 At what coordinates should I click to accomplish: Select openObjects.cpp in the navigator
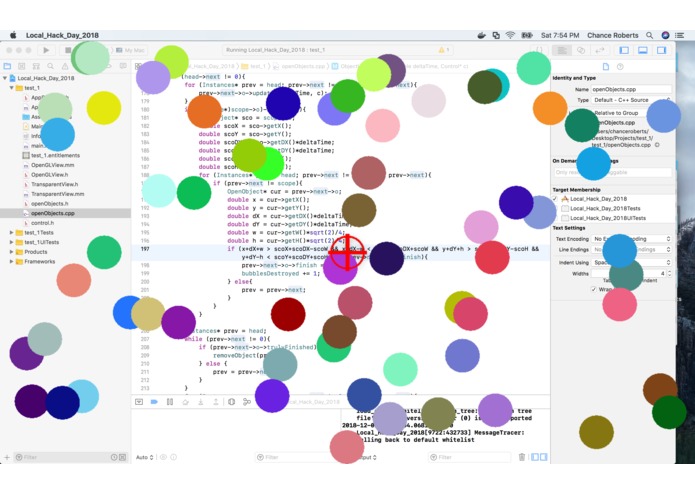(x=65, y=213)
